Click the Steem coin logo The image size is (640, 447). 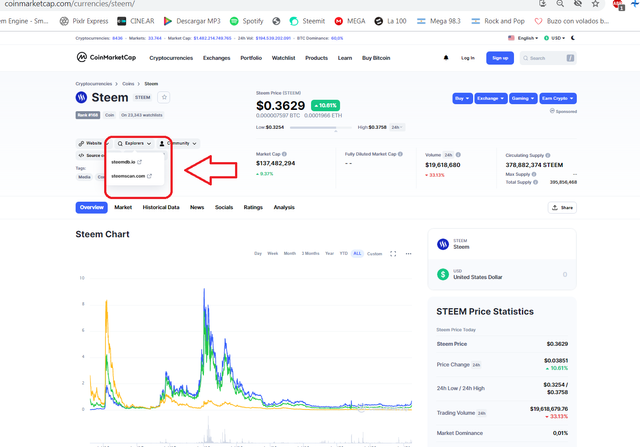(81, 97)
